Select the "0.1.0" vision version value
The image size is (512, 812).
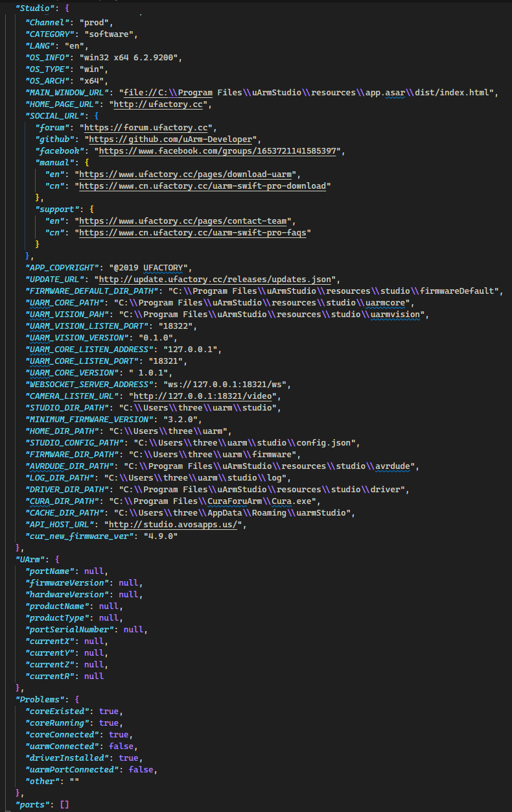(x=157, y=337)
